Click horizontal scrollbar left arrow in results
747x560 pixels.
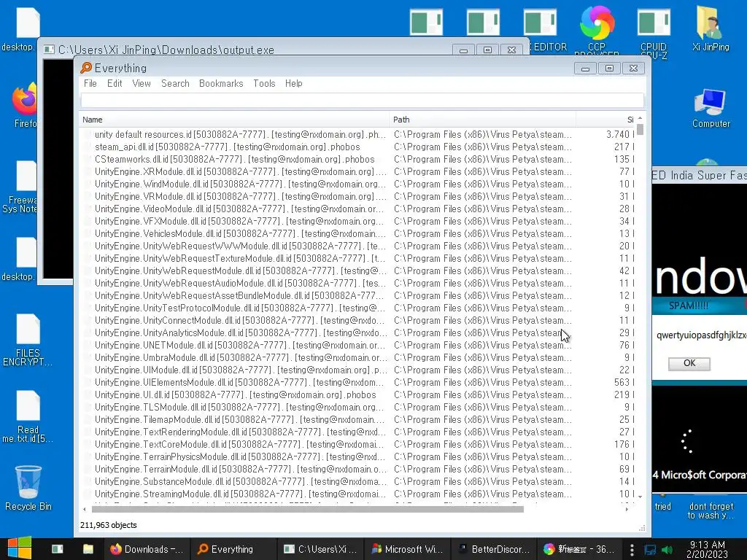click(85, 509)
